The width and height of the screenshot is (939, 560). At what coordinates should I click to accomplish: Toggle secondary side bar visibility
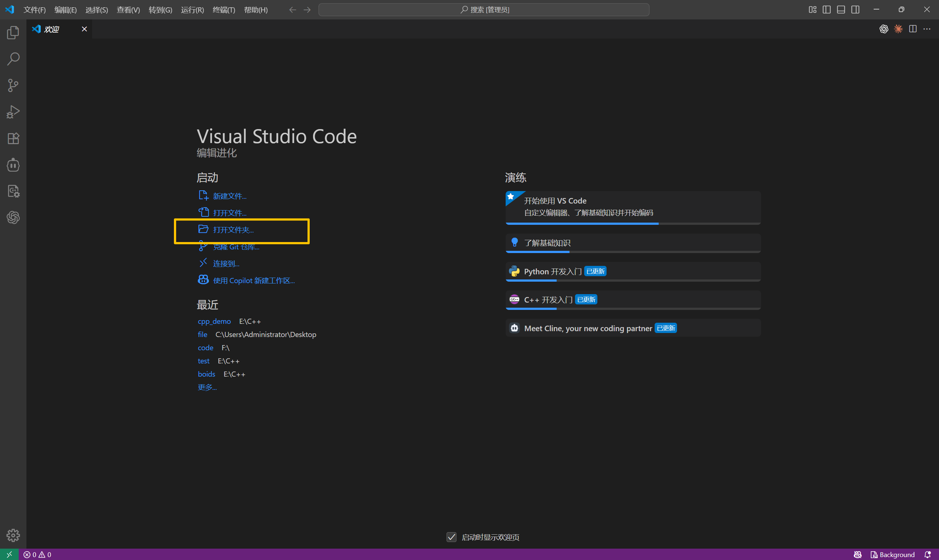click(x=855, y=10)
